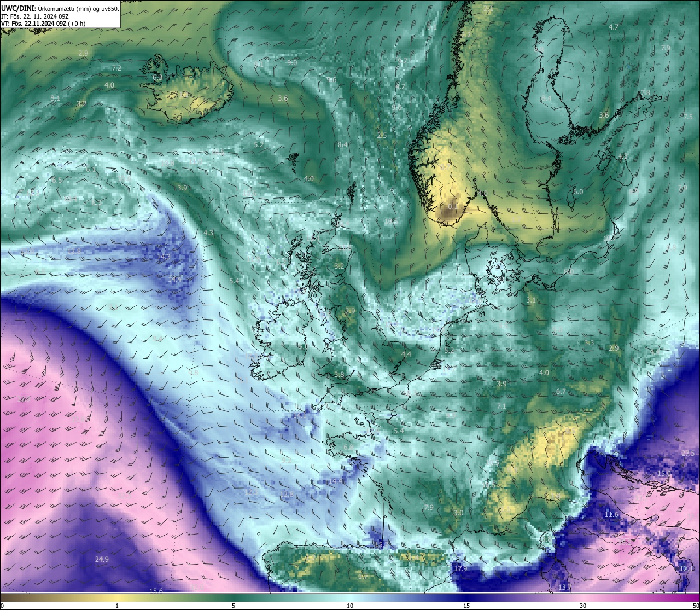Click the 15.0 value label
This screenshot has width=700, height=610.
[664, 473]
